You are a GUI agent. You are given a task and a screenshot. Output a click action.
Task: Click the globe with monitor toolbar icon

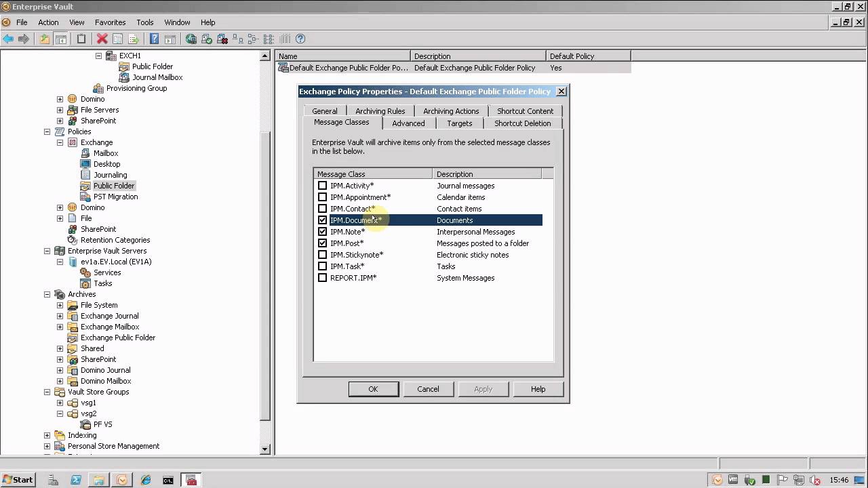191,39
